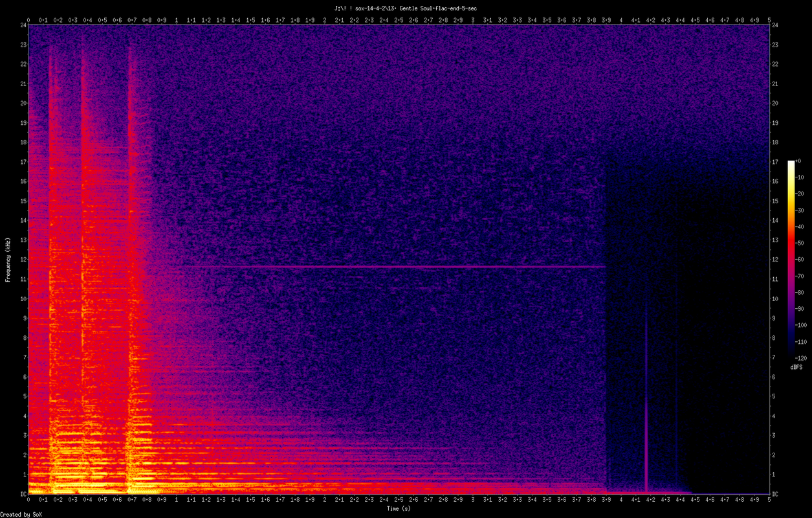Click the 'Frequency (kHz)' axis label
The width and height of the screenshot is (812, 518).
tap(8, 259)
